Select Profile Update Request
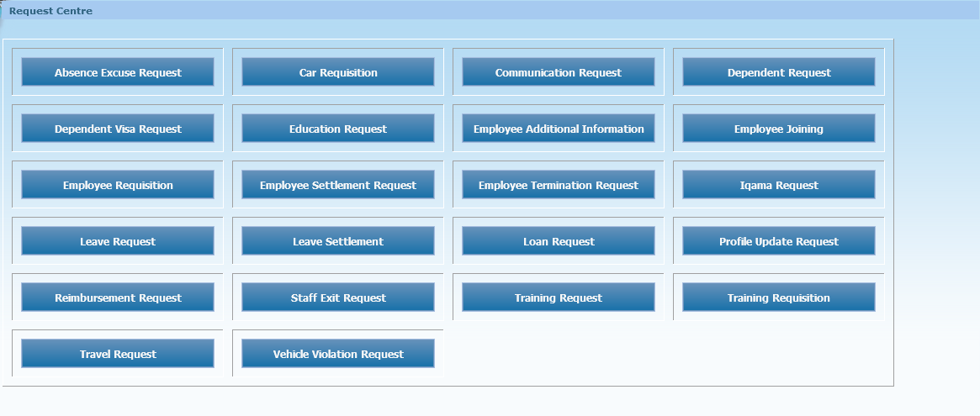Screen dimensions: 980x416 tap(779, 241)
